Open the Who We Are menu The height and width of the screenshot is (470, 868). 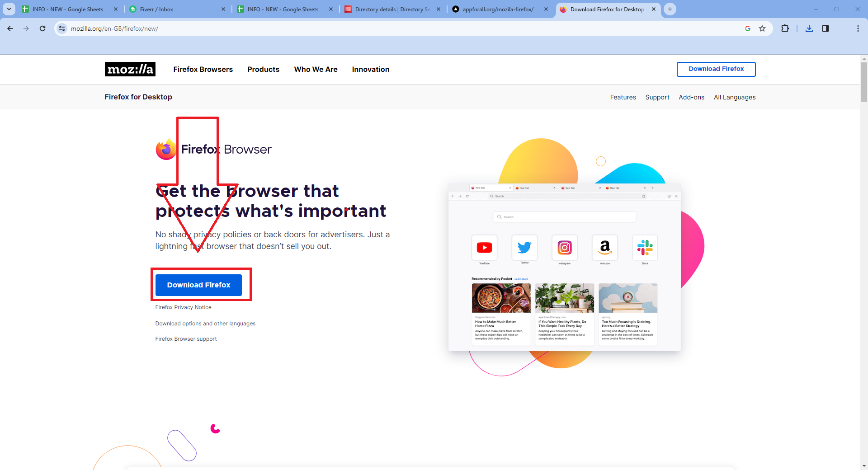click(x=316, y=69)
